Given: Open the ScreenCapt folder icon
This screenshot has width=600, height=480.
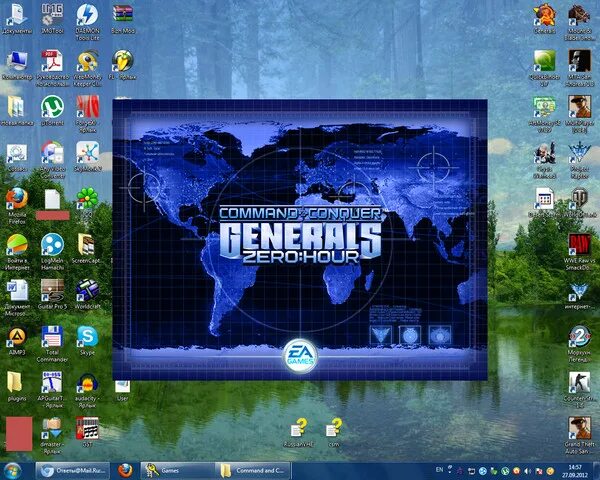Looking at the screenshot, I should click(86, 246).
